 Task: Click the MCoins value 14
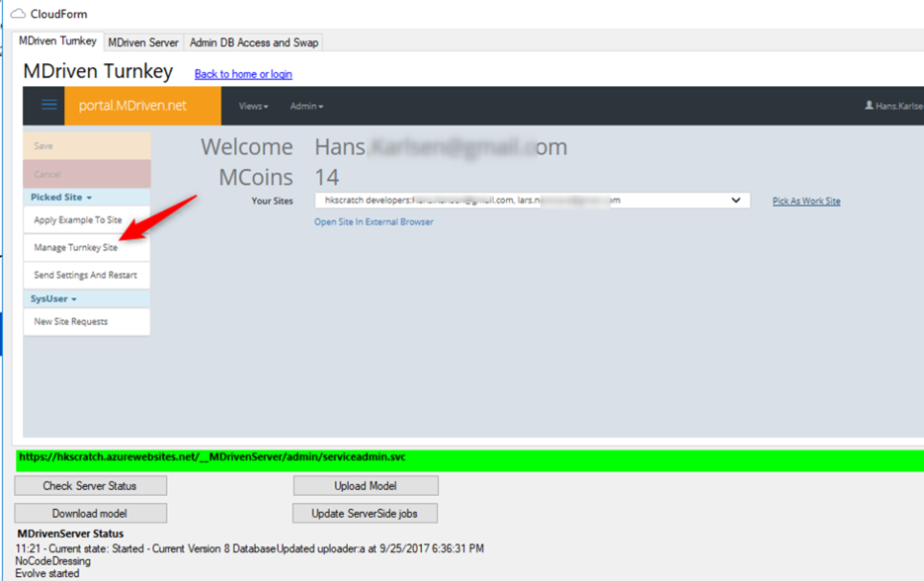(x=327, y=178)
